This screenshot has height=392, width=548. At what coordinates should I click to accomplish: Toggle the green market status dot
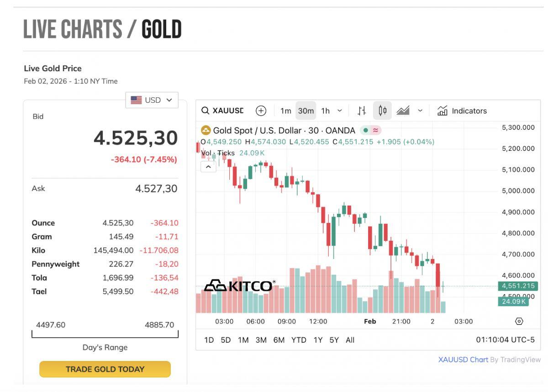pos(365,130)
